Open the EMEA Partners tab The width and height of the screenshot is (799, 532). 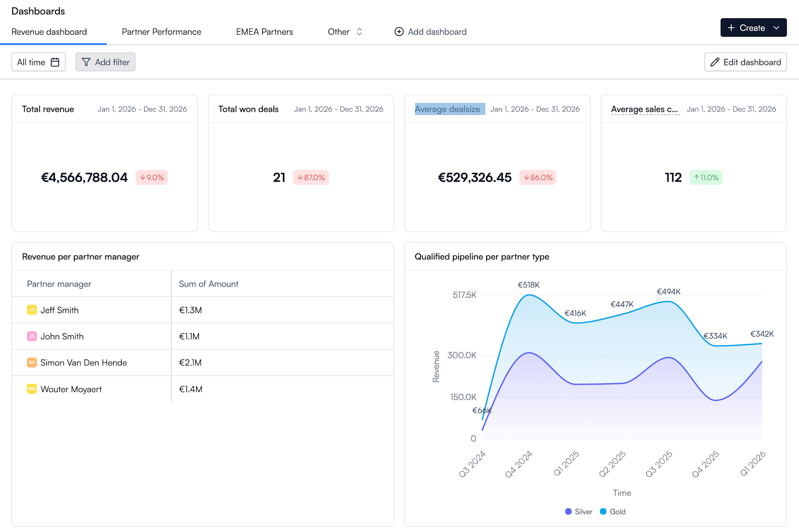pyautogui.click(x=265, y=32)
